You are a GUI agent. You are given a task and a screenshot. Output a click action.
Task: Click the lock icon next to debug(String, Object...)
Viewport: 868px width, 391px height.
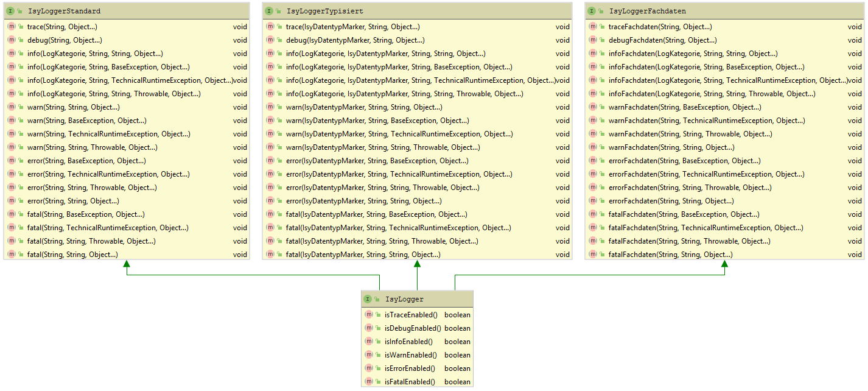coord(20,40)
